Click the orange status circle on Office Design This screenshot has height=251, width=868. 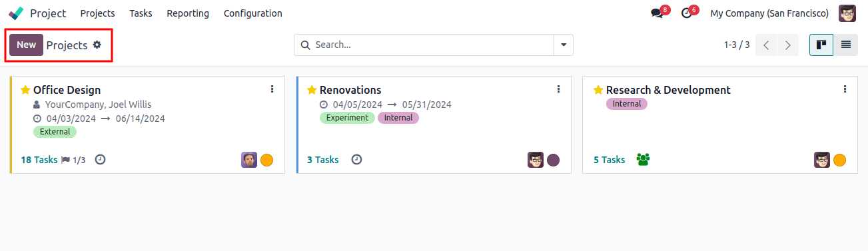tap(266, 160)
